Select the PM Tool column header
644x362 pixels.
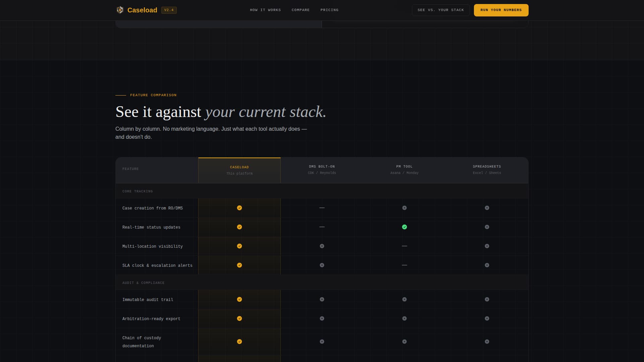[x=405, y=170]
